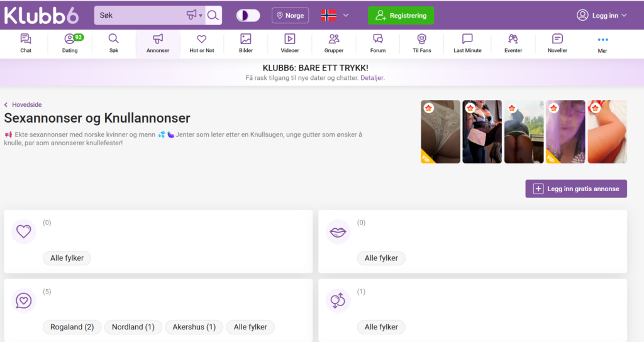644x342 pixels.
Task: Expand the Logg inn account menu
Action: [x=602, y=16]
